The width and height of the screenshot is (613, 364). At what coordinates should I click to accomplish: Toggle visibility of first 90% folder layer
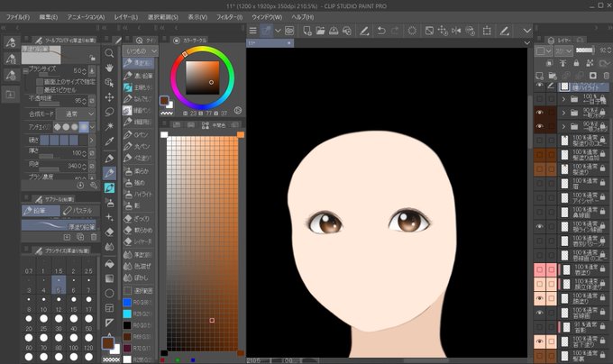[x=540, y=113]
